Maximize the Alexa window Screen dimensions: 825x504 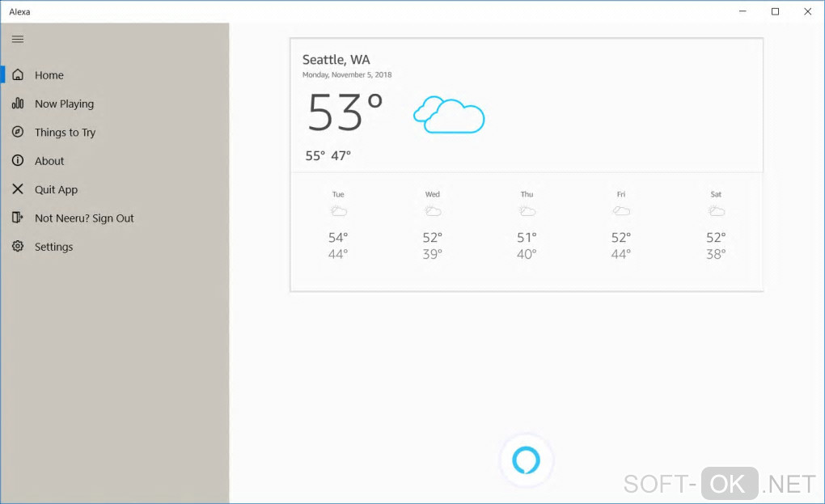click(775, 11)
